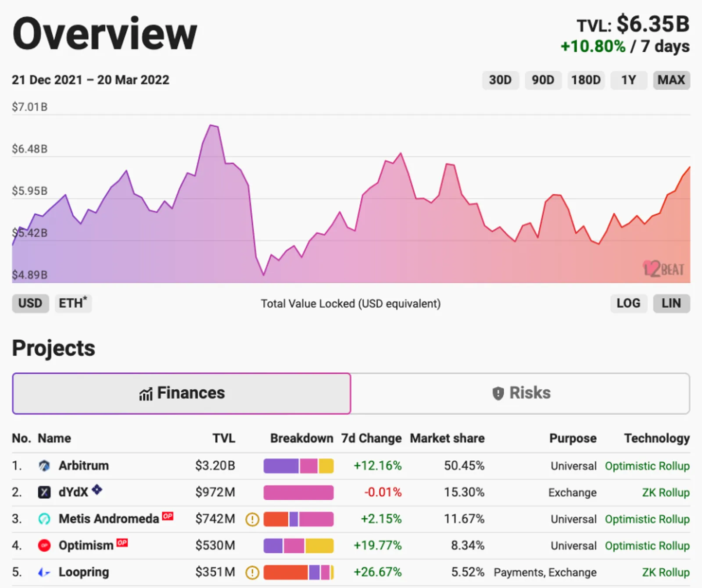Click Optimism's +19.77% change value
This screenshot has height=588, width=702.
[x=378, y=545]
